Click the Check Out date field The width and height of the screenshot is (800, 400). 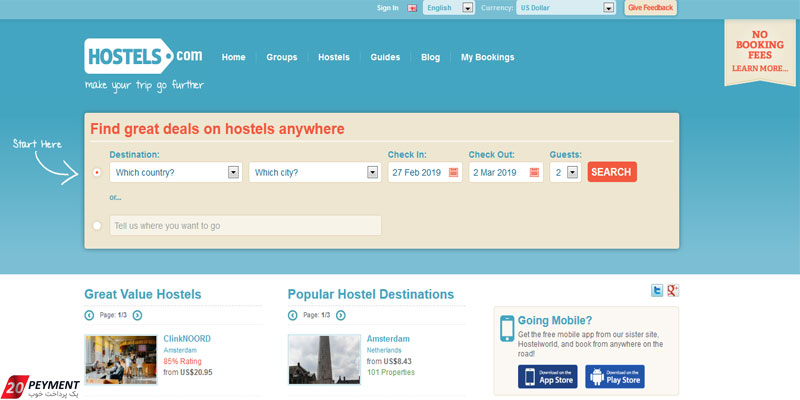[x=506, y=172]
